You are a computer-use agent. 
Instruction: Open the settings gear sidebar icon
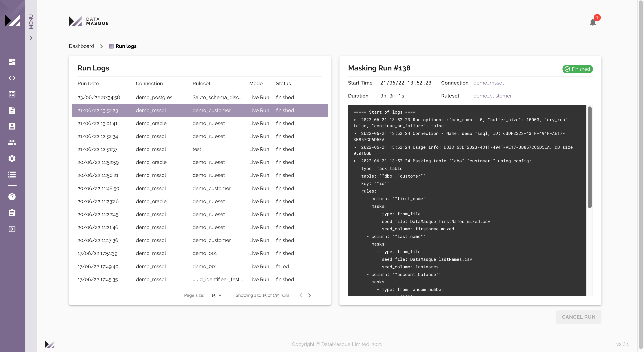tap(12, 159)
